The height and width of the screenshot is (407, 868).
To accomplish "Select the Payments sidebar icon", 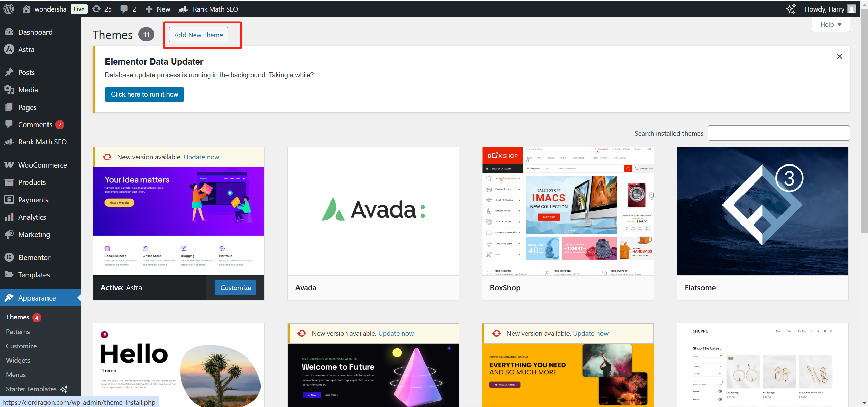I will (9, 200).
